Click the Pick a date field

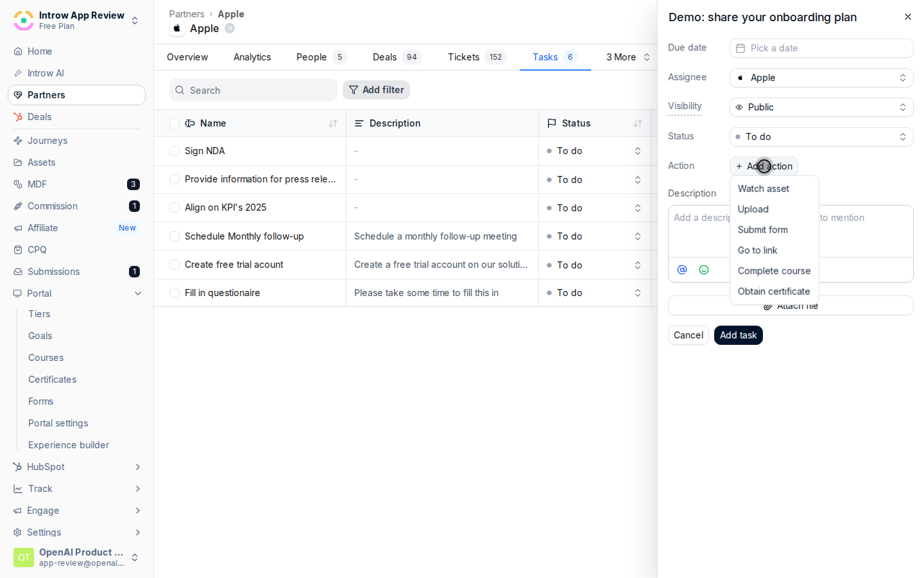[x=821, y=48]
